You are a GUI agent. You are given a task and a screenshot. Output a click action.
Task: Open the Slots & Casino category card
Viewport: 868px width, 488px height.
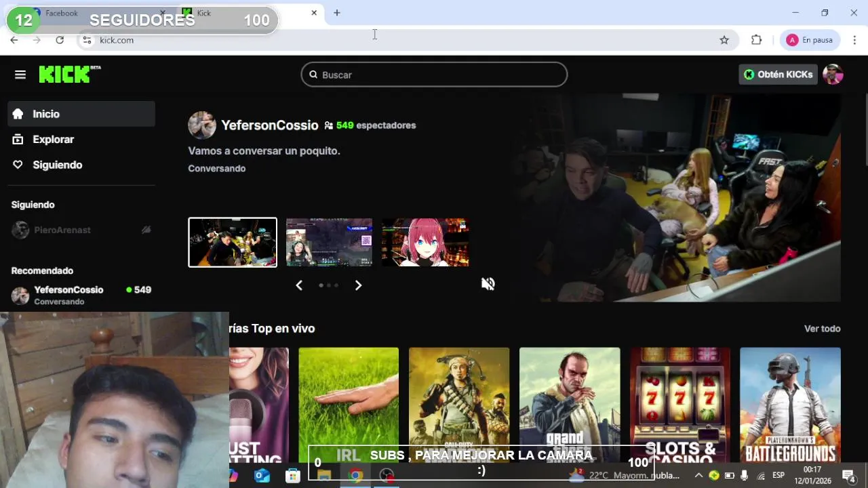(680, 405)
